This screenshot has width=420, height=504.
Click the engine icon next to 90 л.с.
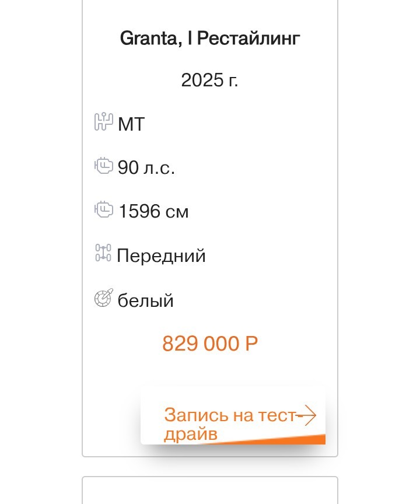(103, 166)
